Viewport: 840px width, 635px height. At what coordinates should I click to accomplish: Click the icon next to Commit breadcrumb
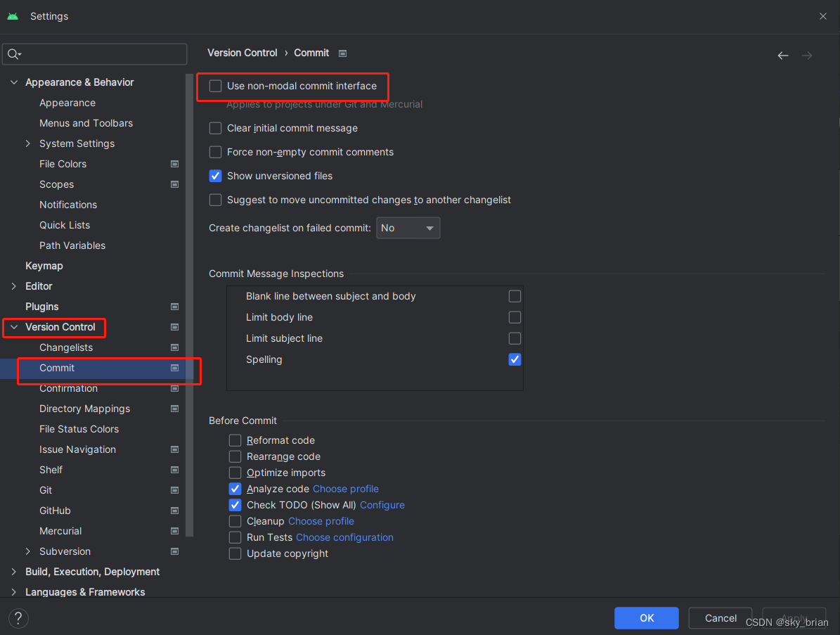[x=342, y=53]
